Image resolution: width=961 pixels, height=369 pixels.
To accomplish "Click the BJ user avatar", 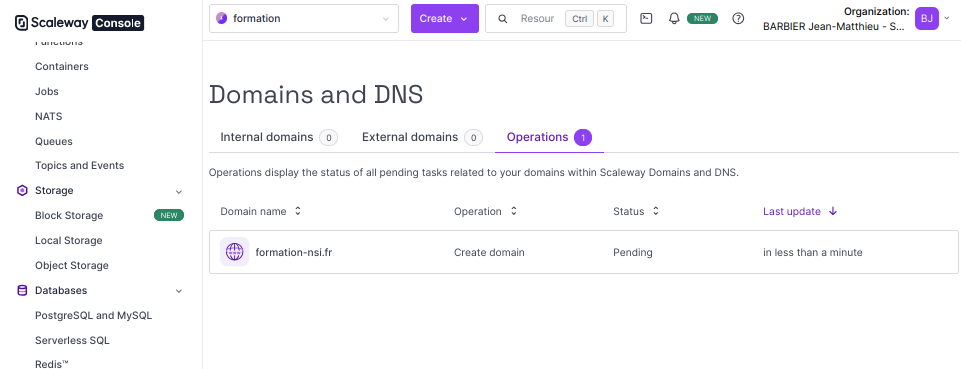I will (927, 18).
